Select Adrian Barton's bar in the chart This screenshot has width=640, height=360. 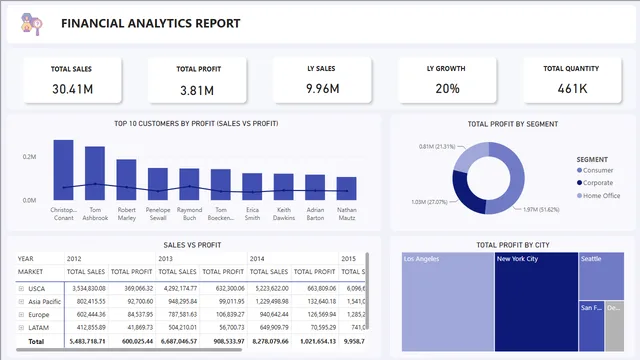[315, 187]
